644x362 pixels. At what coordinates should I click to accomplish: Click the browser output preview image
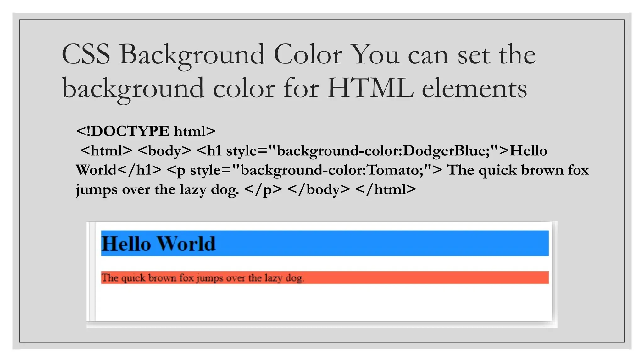tap(322, 274)
